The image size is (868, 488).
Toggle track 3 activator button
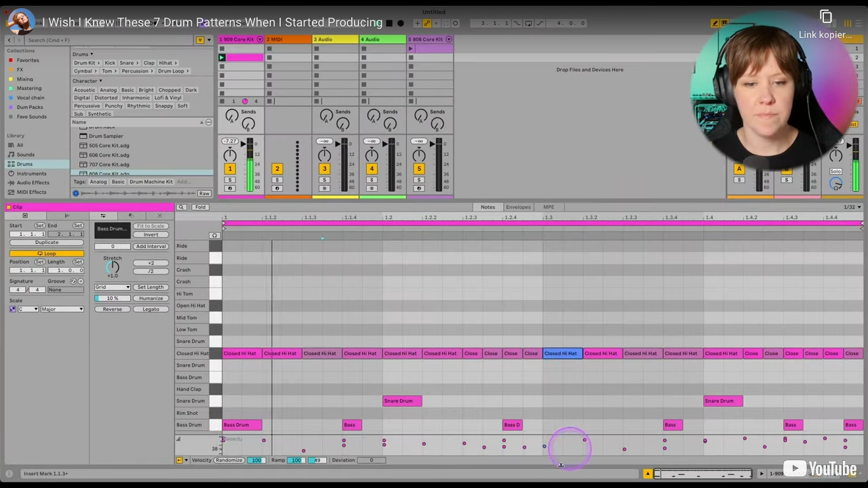tap(324, 169)
